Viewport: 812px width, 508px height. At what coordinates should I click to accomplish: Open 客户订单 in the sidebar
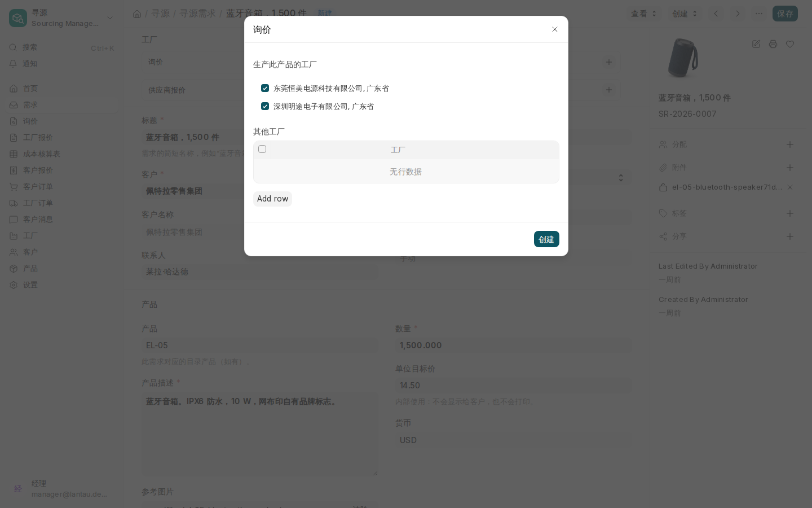[x=62, y=187]
